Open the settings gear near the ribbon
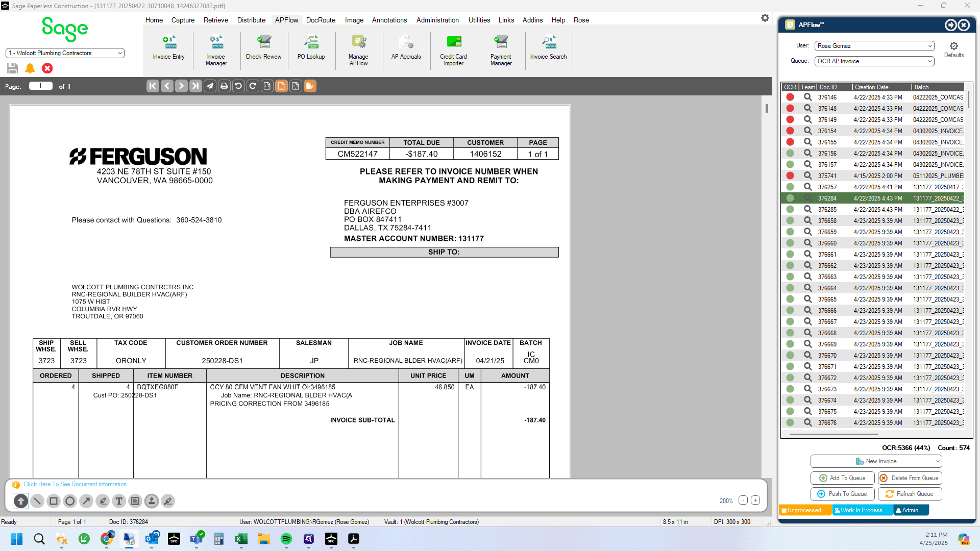Viewport: 980px width, 551px height. click(x=765, y=18)
